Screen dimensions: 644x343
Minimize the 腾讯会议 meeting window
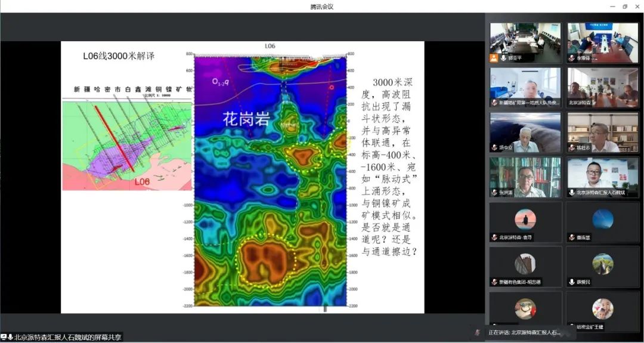[x=612, y=6]
